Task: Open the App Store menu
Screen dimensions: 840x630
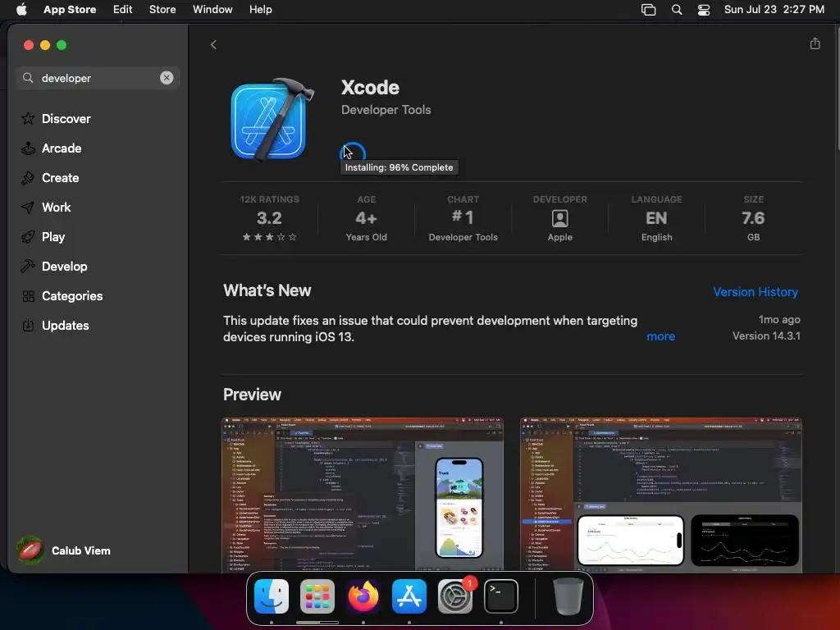Action: point(70,9)
